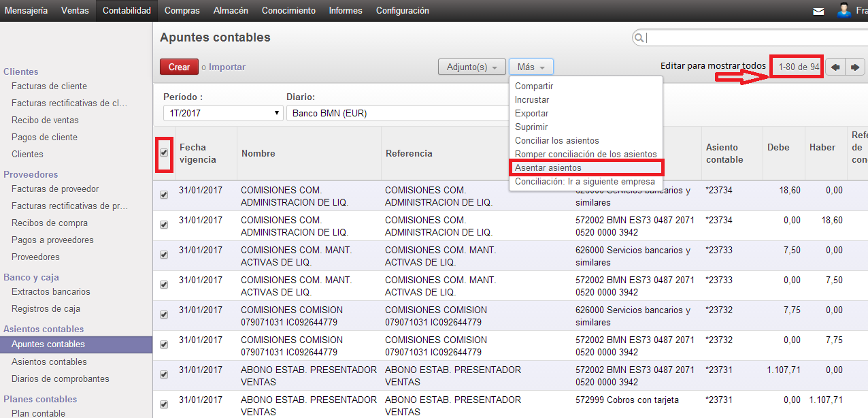Image resolution: width=868 pixels, height=418 pixels.
Task: Select Asentar asientos from the menu
Action: coord(548,167)
